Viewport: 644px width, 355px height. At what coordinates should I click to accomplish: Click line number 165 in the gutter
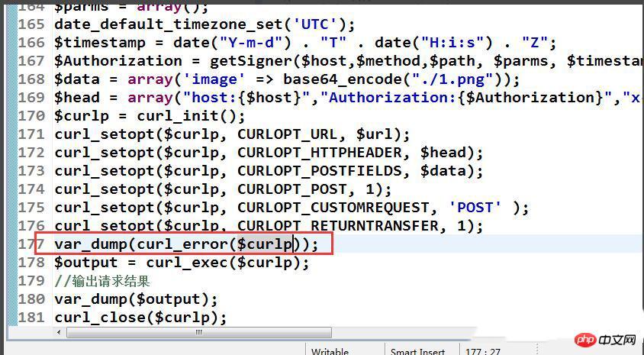tap(31, 24)
